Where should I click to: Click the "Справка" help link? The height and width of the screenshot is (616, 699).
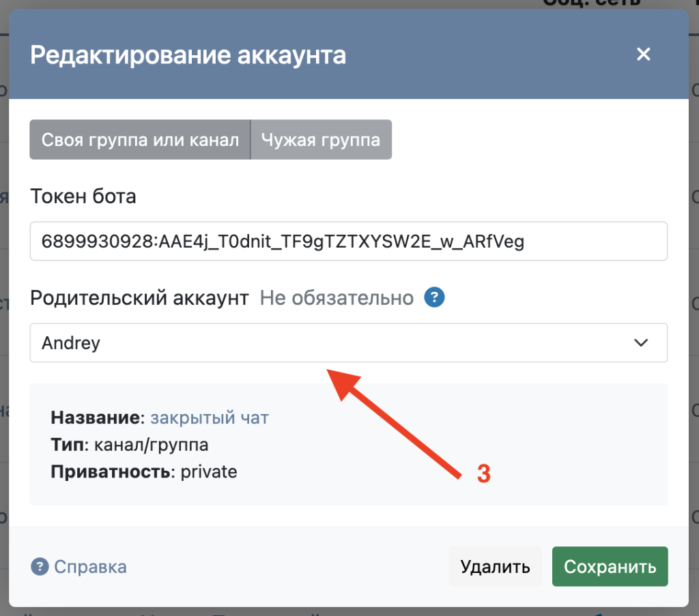[90, 567]
